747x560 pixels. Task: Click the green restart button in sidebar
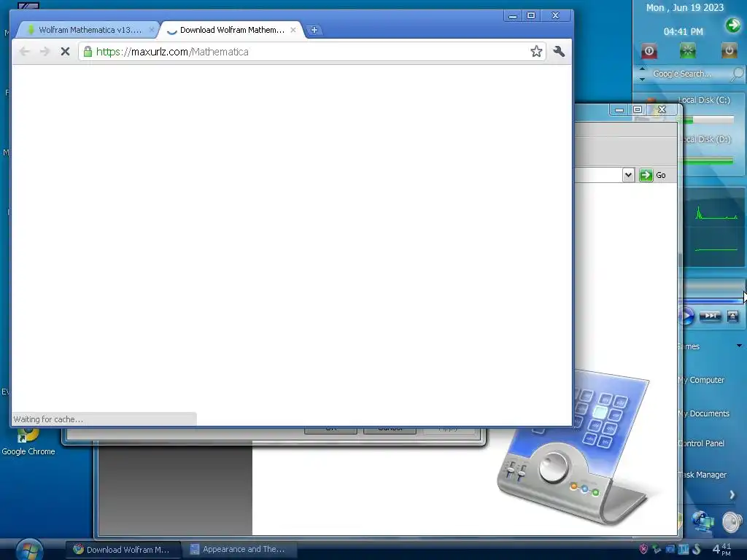click(x=687, y=50)
